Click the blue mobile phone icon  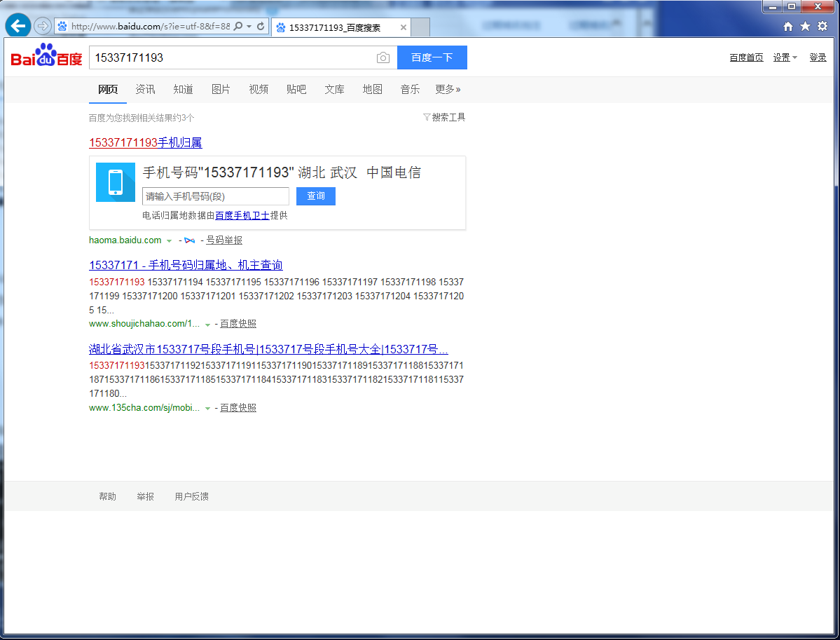tap(115, 182)
